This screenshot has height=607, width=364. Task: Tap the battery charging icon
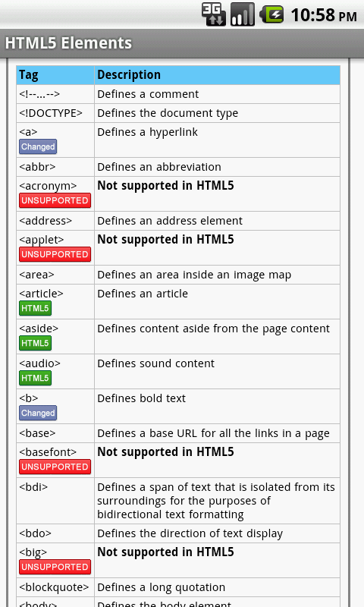pos(271,14)
